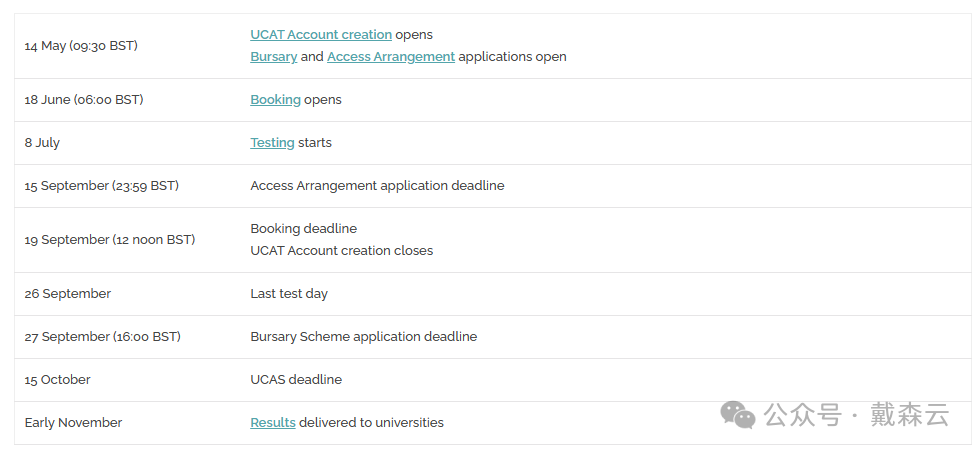Click Bursary Scheme application deadline text
Viewport: 980px width, 453px height.
pyautogui.click(x=363, y=337)
